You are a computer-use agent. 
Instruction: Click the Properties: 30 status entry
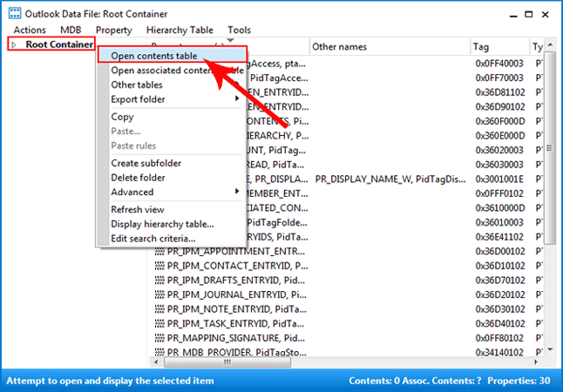(519, 381)
